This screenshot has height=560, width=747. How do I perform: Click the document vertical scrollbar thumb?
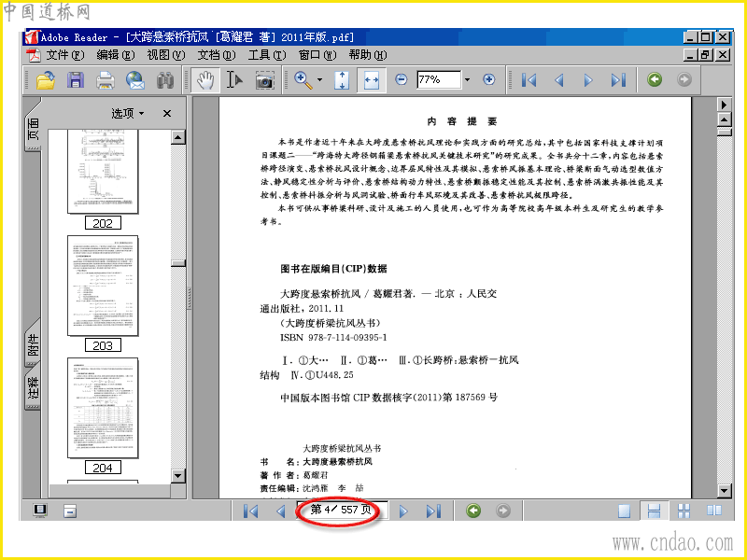(725, 133)
